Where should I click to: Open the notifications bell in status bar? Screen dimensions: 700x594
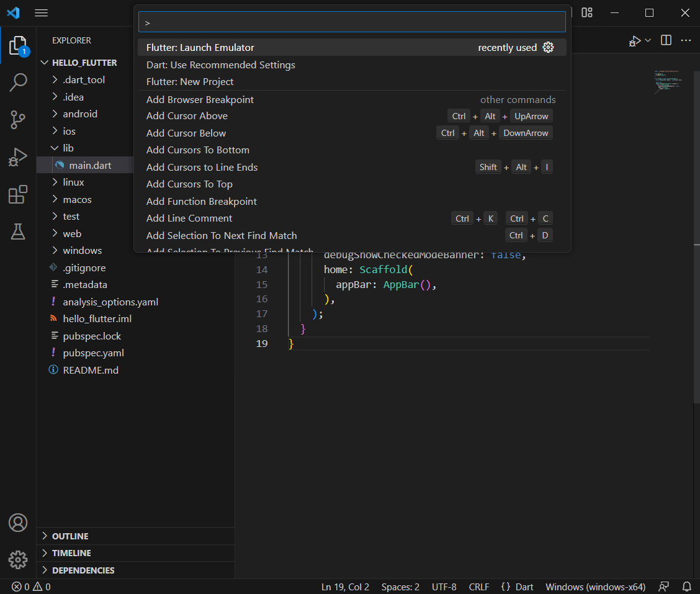coord(686,587)
